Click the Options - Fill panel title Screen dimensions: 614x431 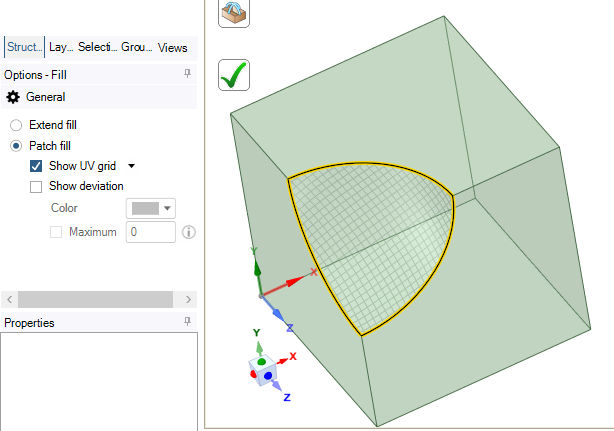point(35,75)
